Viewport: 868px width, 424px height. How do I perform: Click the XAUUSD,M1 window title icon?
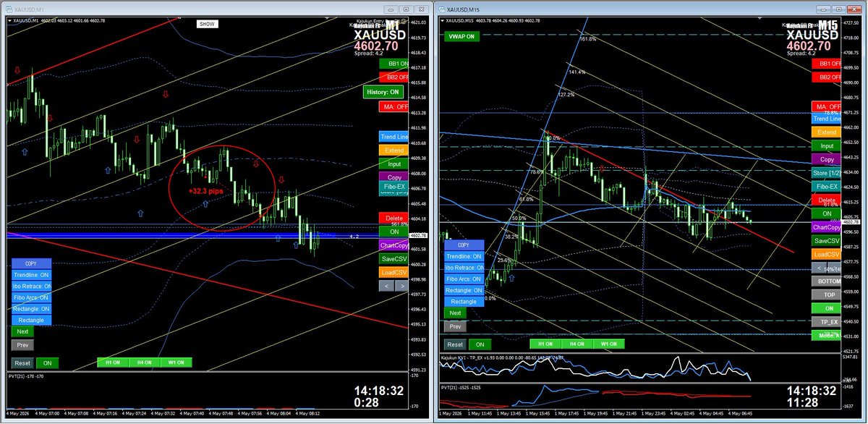click(9, 9)
